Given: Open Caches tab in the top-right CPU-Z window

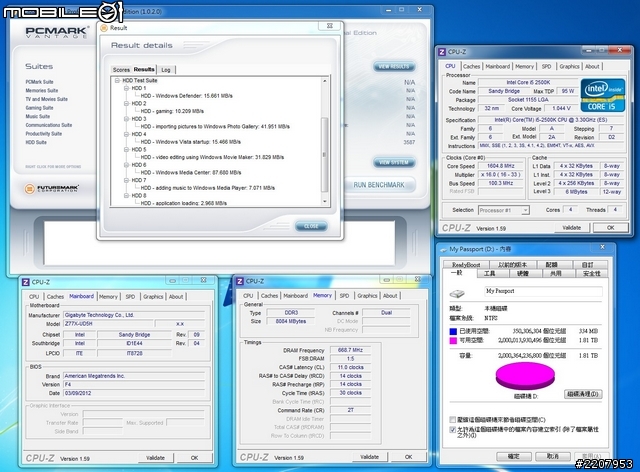Looking at the screenshot, I should click(x=471, y=66).
